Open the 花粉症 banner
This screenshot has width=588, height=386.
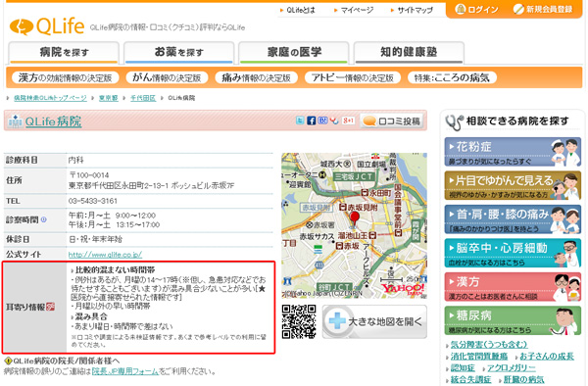point(513,152)
